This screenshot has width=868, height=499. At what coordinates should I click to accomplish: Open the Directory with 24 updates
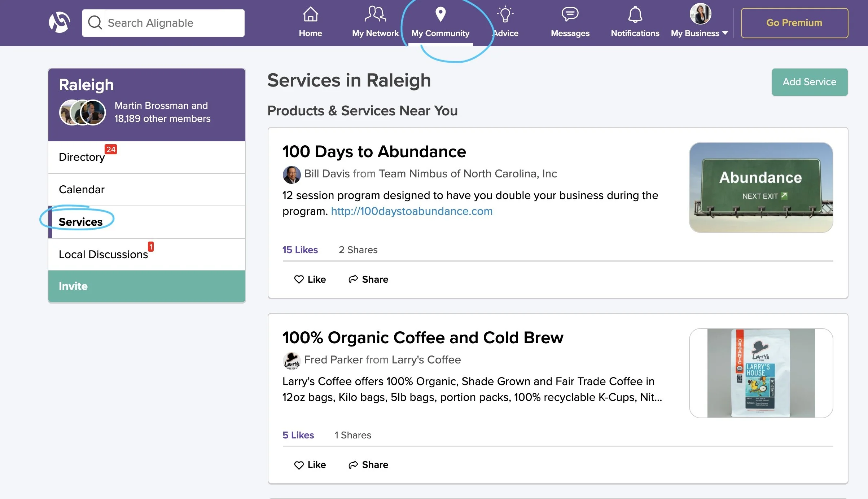point(82,157)
